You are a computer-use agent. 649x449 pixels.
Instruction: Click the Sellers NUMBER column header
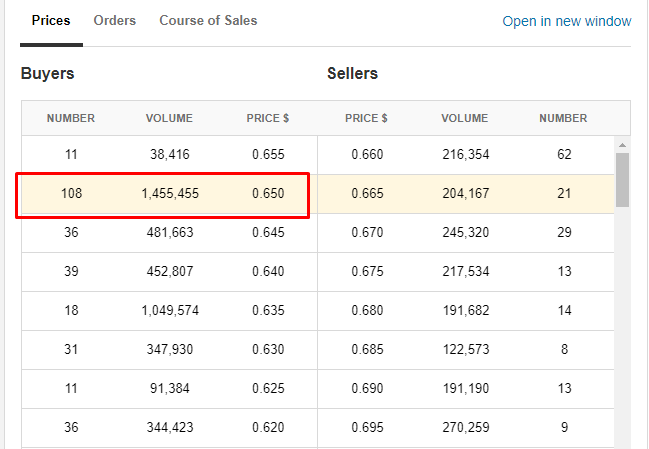pos(563,118)
